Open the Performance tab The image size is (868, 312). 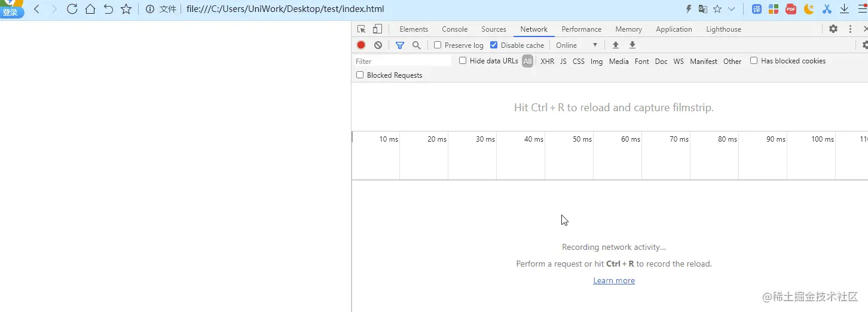click(582, 29)
